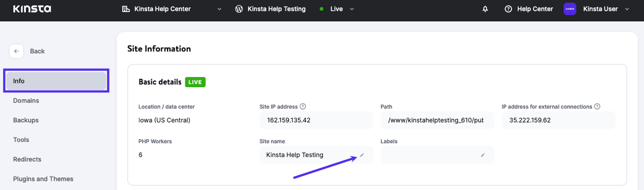Image resolution: width=644 pixels, height=190 pixels.
Task: Expand the Kinsta Help Center company dropdown
Action: click(x=219, y=9)
